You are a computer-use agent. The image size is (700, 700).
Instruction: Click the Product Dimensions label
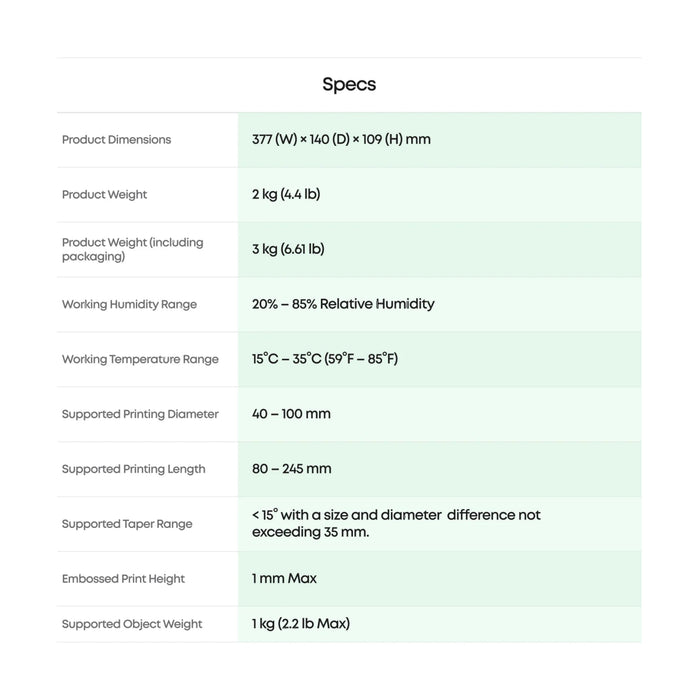[116, 140]
